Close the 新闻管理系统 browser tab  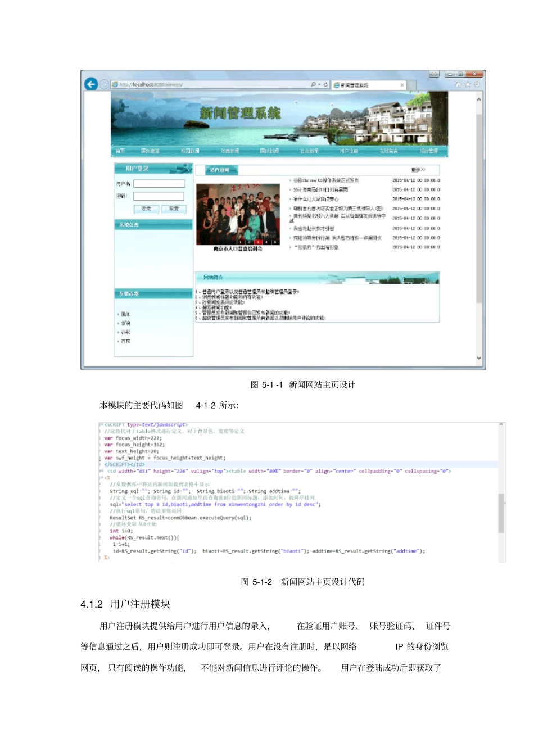402,85
